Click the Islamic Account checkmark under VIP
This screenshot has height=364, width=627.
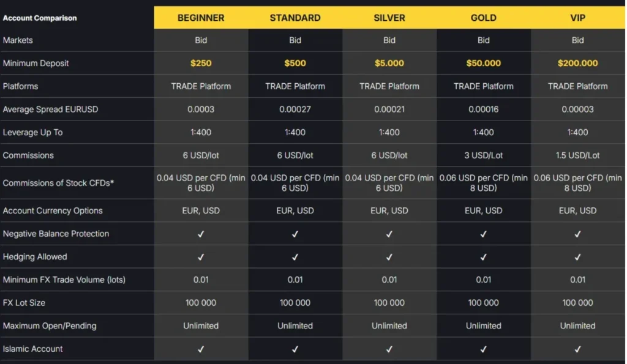(x=578, y=349)
